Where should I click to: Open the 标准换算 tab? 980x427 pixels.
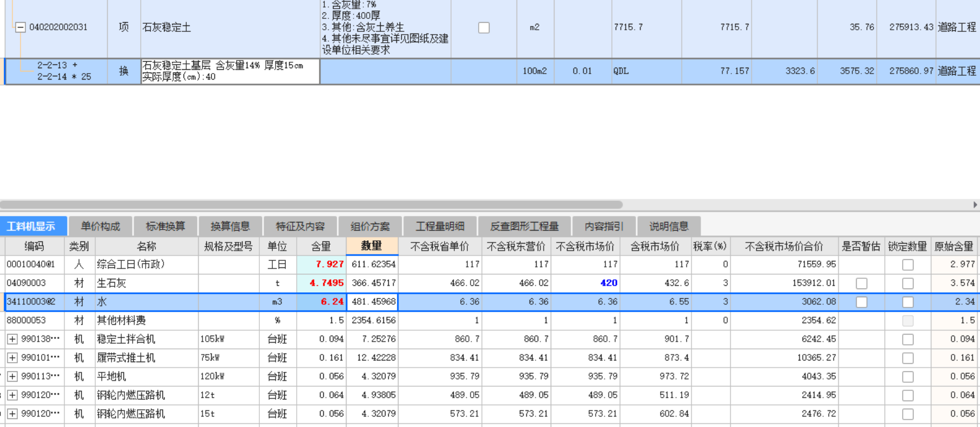coord(165,226)
